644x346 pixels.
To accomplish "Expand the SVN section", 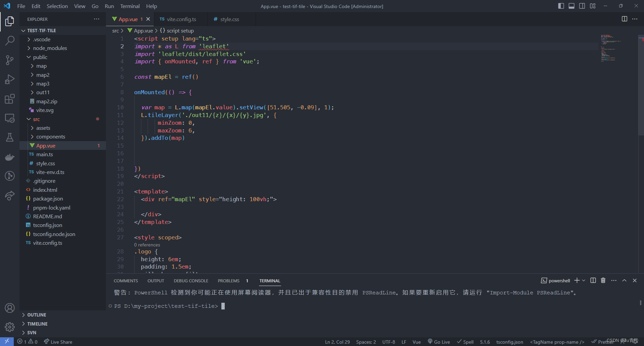I will click(63, 332).
